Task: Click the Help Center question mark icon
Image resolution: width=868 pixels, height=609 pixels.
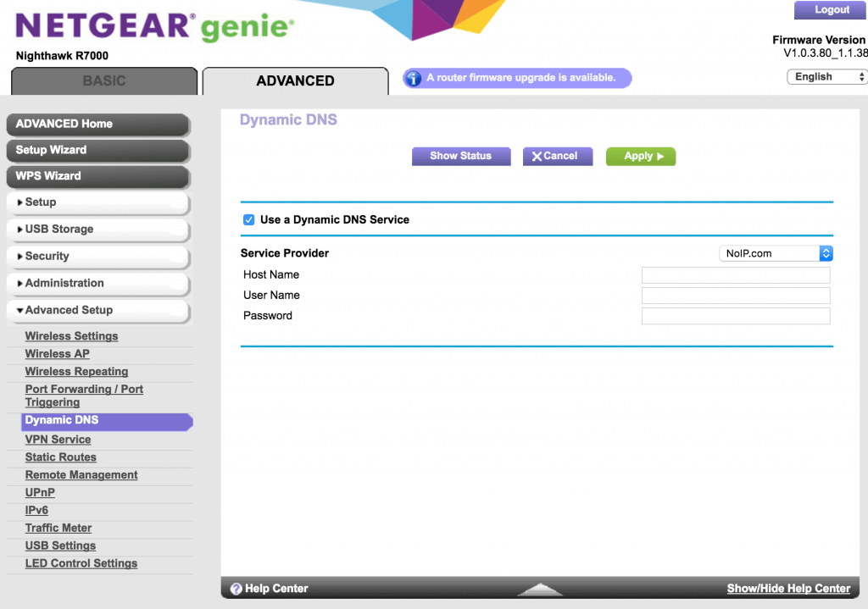Action: click(x=236, y=589)
